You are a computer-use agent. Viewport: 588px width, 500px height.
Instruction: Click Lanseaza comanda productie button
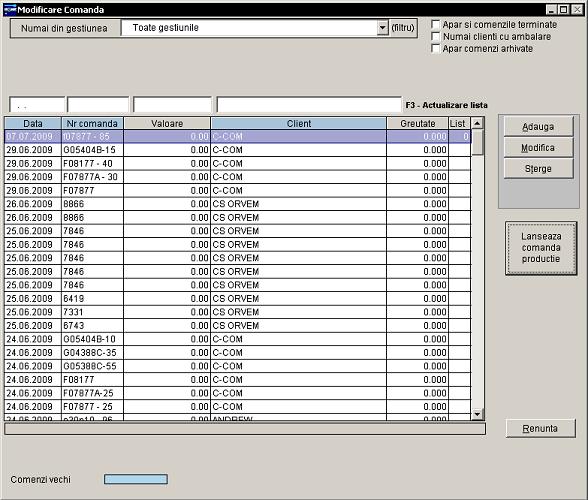[541, 248]
